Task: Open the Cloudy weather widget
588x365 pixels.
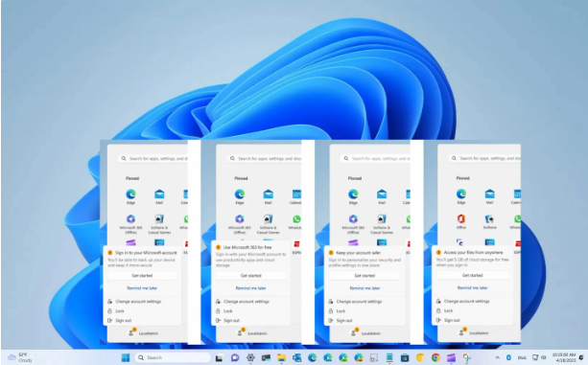Action: 21,357
